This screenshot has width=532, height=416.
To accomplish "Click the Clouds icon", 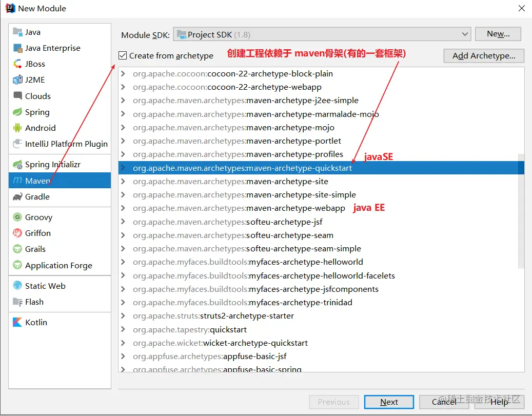I will pyautogui.click(x=17, y=96).
